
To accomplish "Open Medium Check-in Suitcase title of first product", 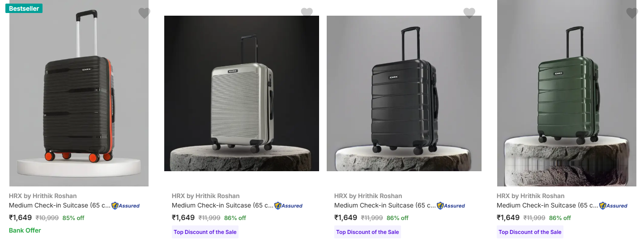I will [x=60, y=205].
